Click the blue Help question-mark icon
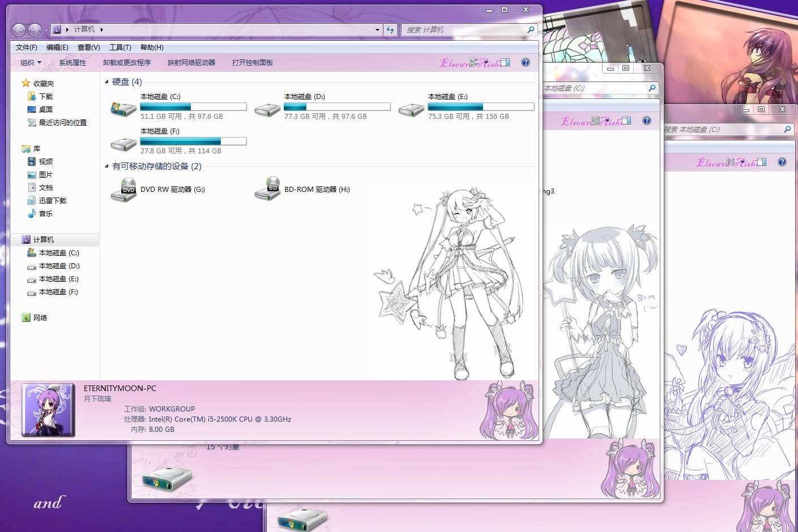 526,63
